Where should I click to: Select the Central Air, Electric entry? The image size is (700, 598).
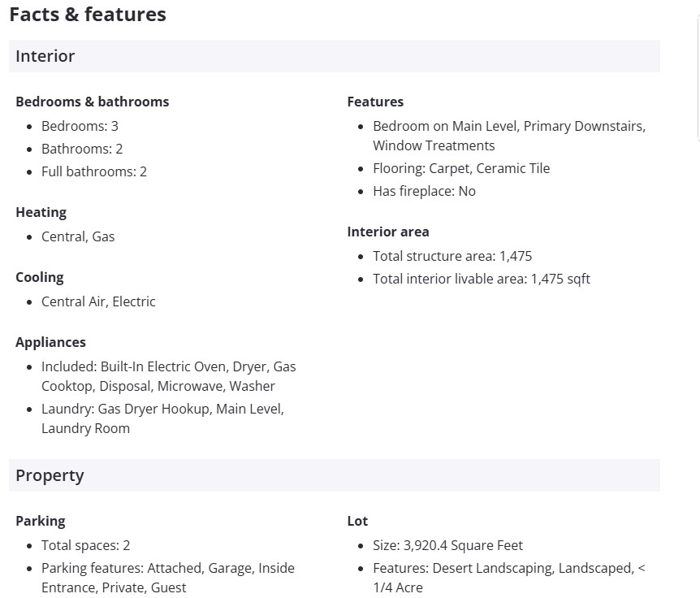tap(98, 301)
